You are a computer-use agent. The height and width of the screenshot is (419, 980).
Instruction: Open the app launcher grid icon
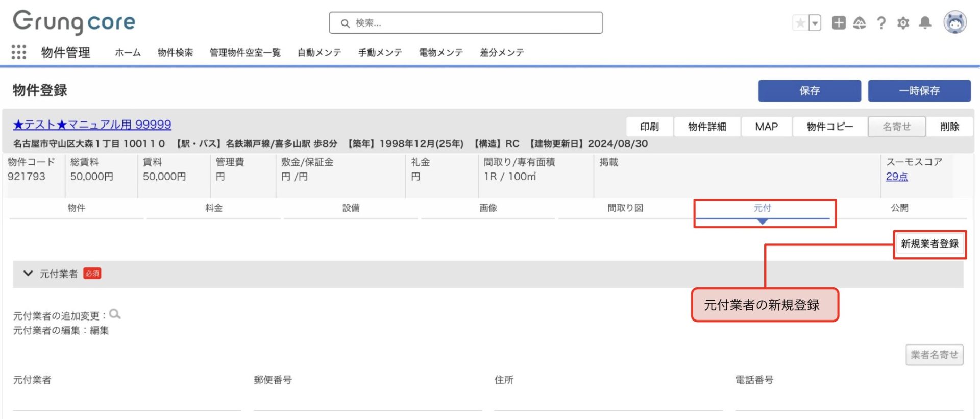click(19, 52)
